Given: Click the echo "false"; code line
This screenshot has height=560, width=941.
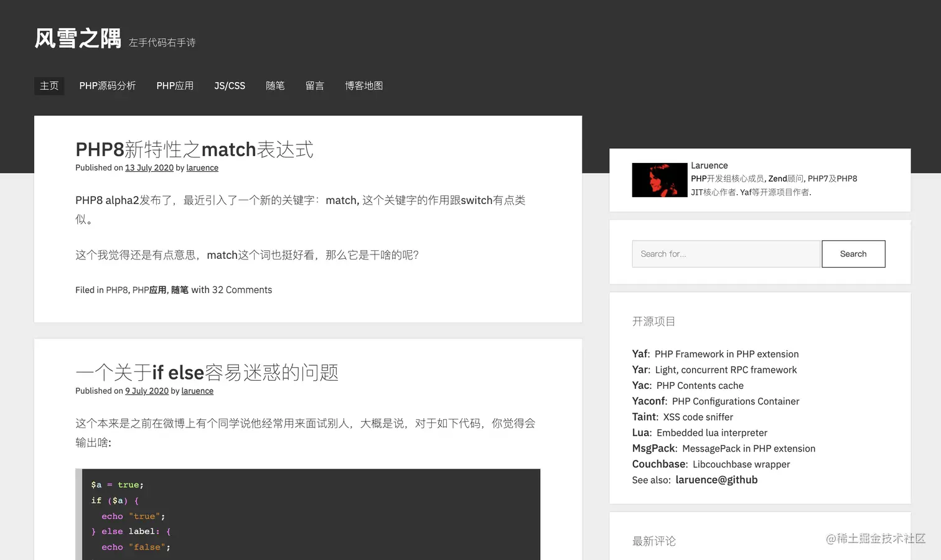Looking at the screenshot, I should (x=136, y=547).
